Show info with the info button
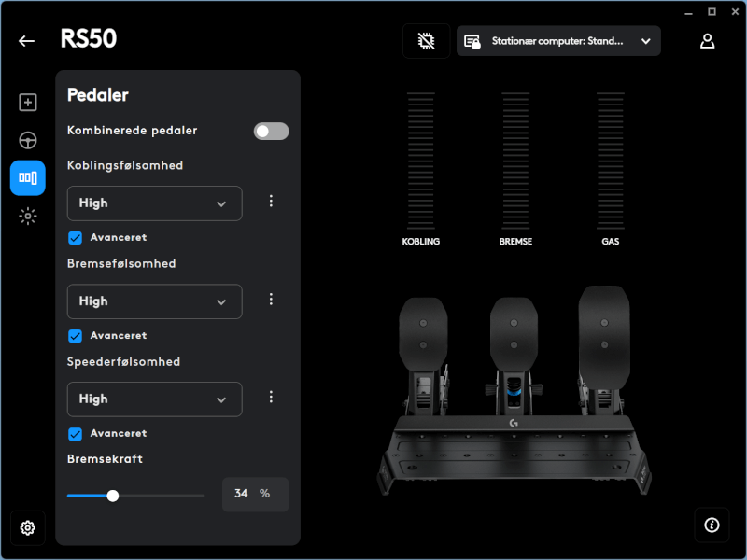 tap(712, 525)
